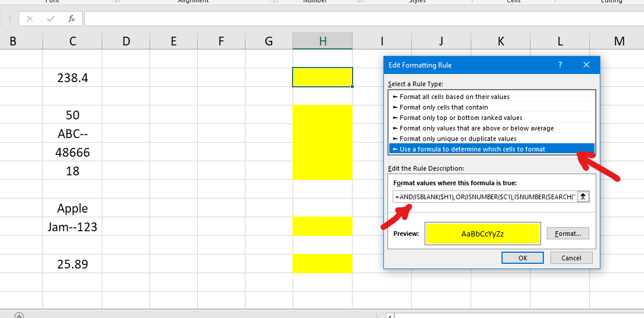644x318 pixels.
Task: Click cell containing 50
Action: point(72,114)
